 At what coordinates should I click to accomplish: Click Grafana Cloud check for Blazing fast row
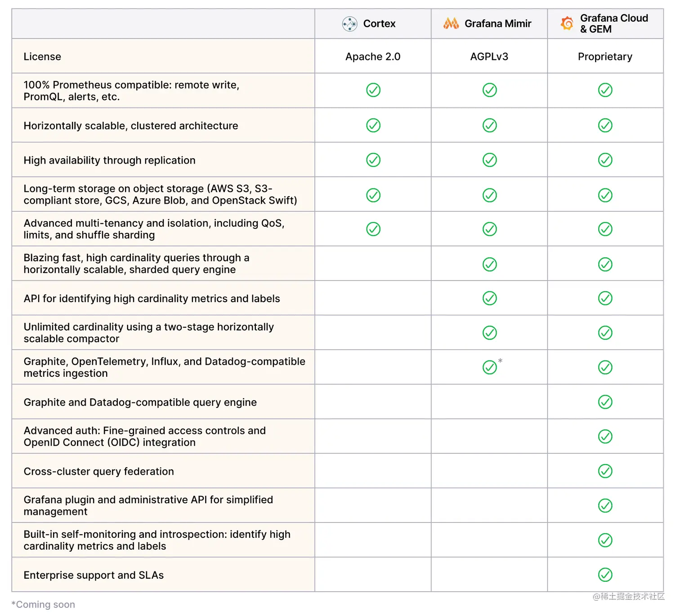pos(605,264)
